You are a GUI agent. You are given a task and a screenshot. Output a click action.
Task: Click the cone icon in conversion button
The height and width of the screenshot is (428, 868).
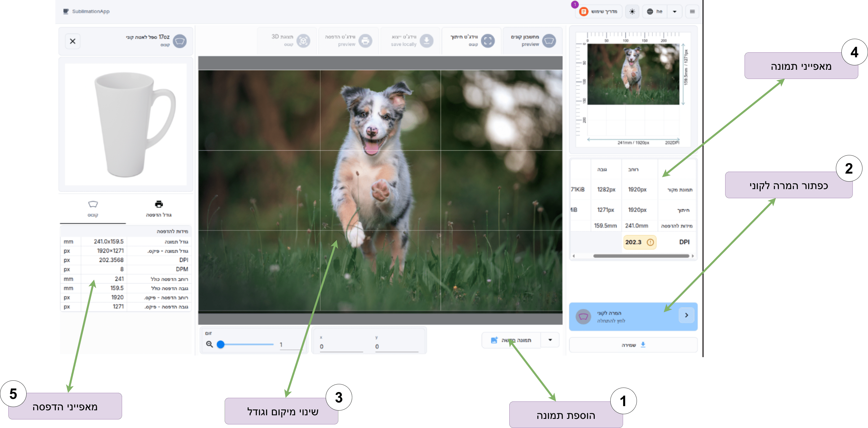[x=583, y=316]
